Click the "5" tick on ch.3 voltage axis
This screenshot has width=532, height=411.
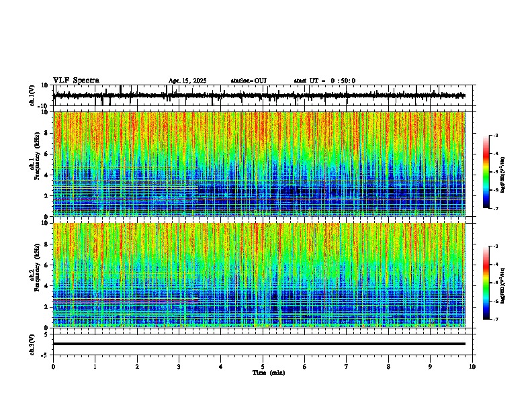pos(46,334)
